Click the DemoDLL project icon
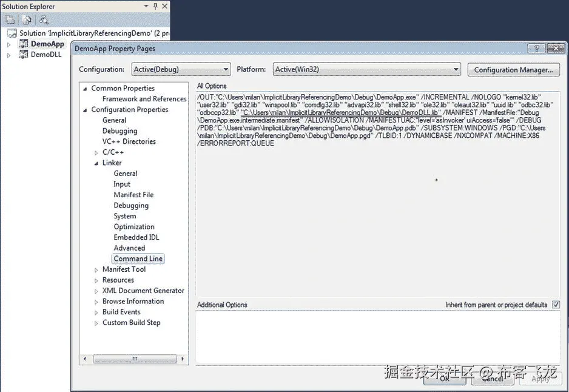The height and width of the screenshot is (392, 569). point(24,54)
